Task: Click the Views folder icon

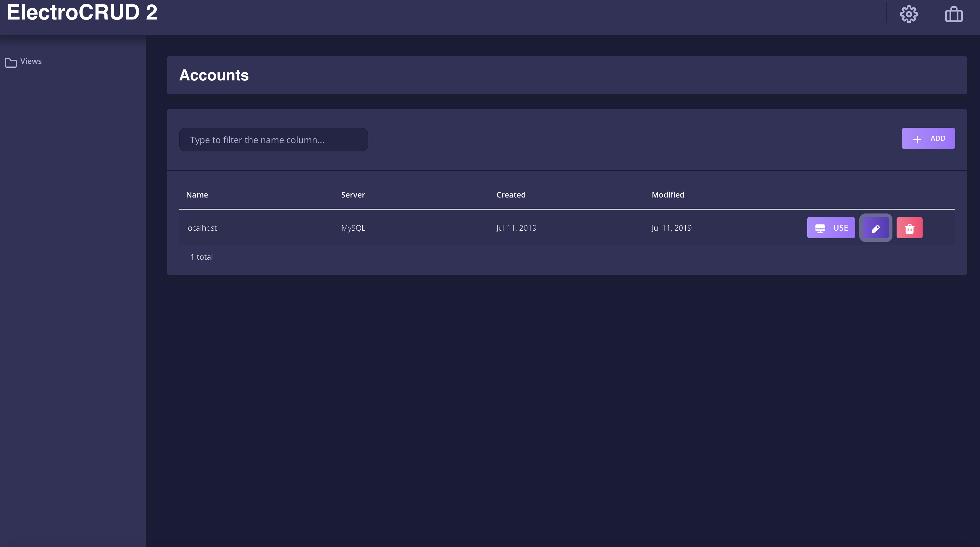Action: [x=11, y=62]
